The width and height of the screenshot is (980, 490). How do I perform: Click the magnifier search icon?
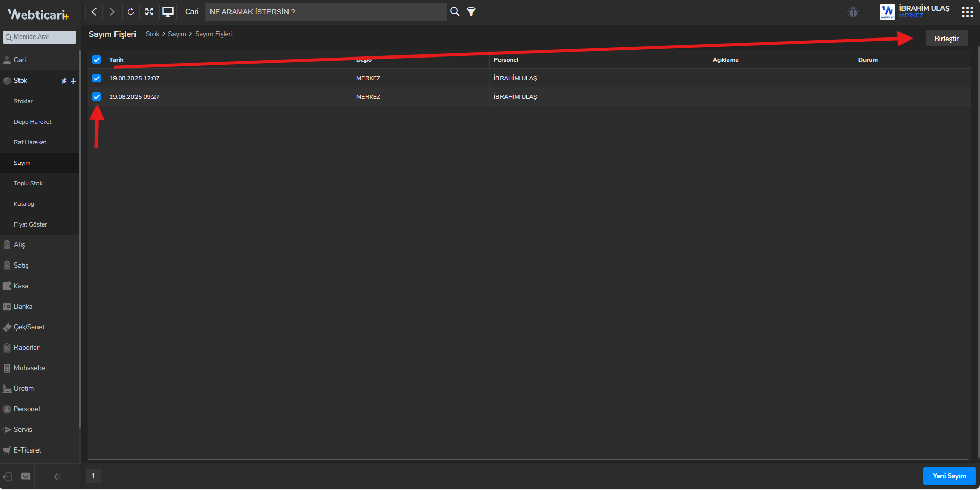point(454,12)
